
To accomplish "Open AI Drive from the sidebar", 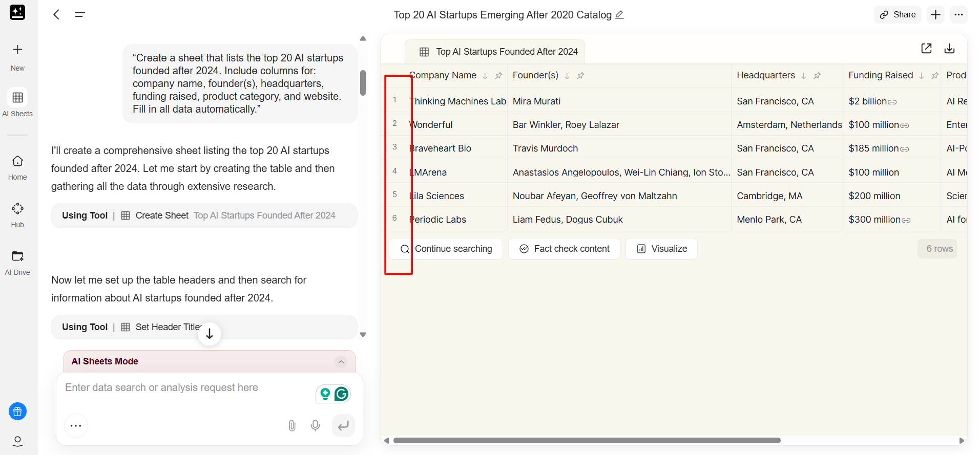I will tap(17, 262).
